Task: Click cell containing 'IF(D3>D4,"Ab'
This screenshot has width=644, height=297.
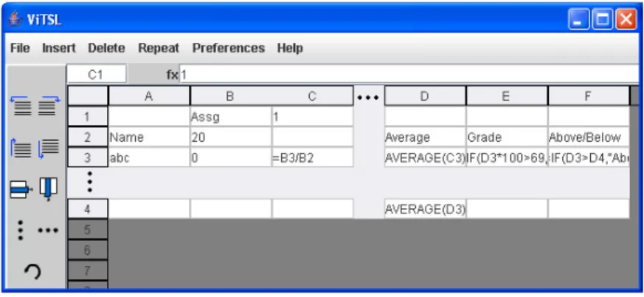Action: pyautogui.click(x=588, y=157)
